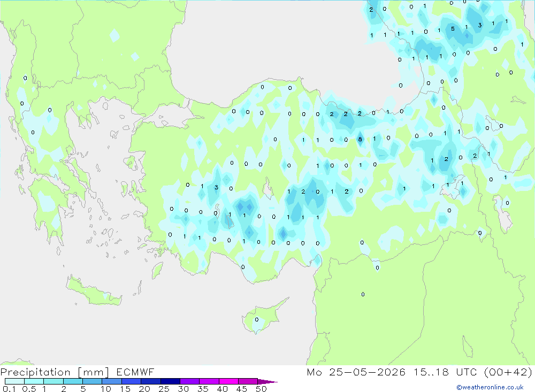535x392 pixels.
Task: Pick the 0.5–1 mm legend swatch
Action: tap(34, 381)
